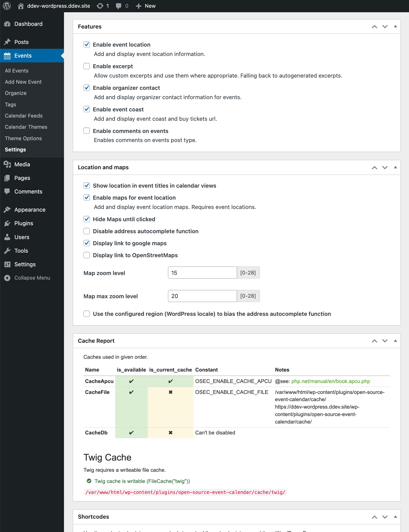Click the Plugins icon in sidebar
409x532 pixels.
(x=7, y=223)
